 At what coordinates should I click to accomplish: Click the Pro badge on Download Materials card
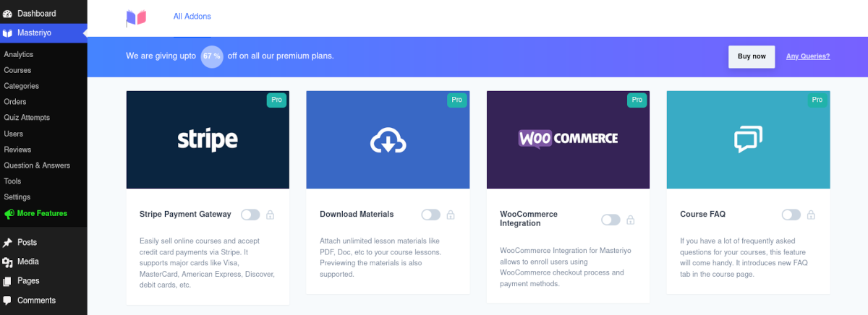(x=456, y=100)
